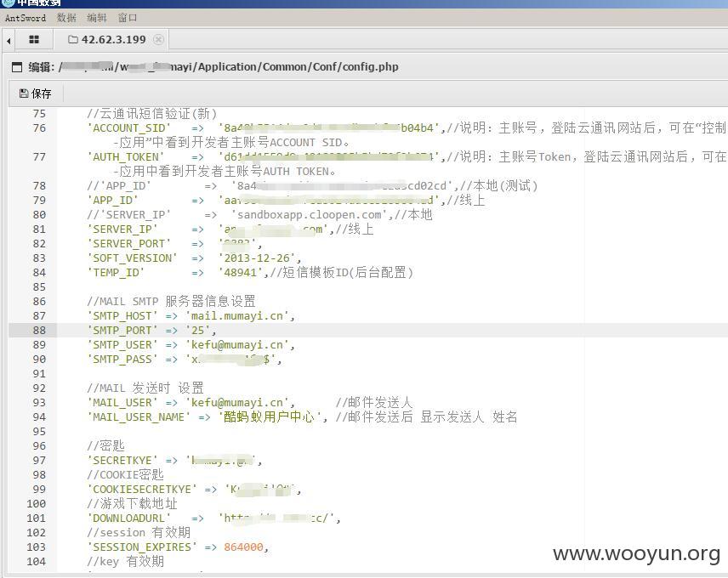Click the //MAIL SMTP comment line 86
This screenshot has width=728, height=578.
tap(171, 302)
